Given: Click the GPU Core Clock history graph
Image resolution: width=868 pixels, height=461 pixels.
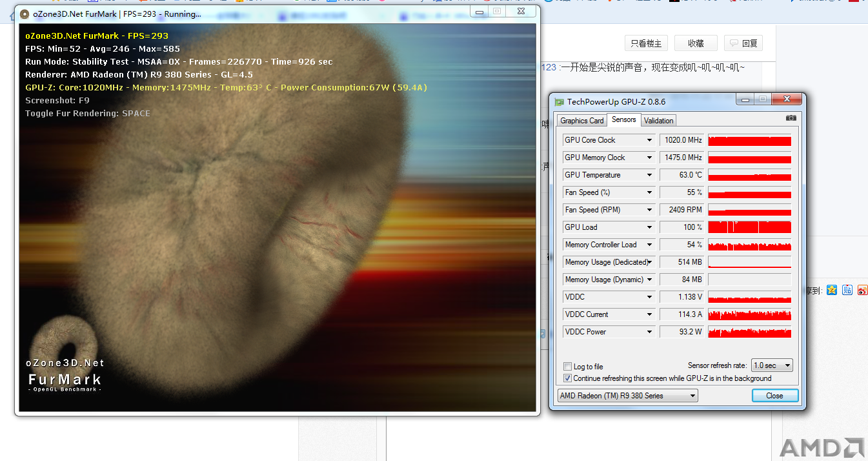Looking at the screenshot, I should click(749, 140).
